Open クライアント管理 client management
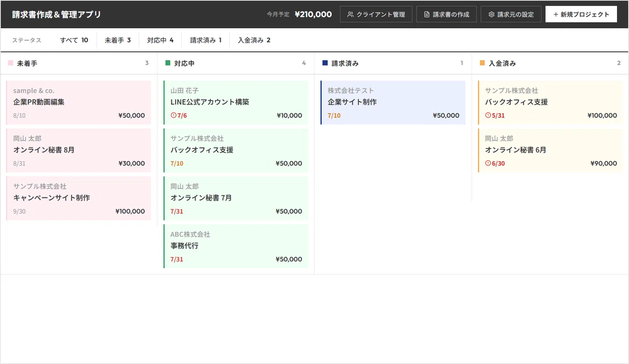This screenshot has height=364, width=629. pos(376,14)
